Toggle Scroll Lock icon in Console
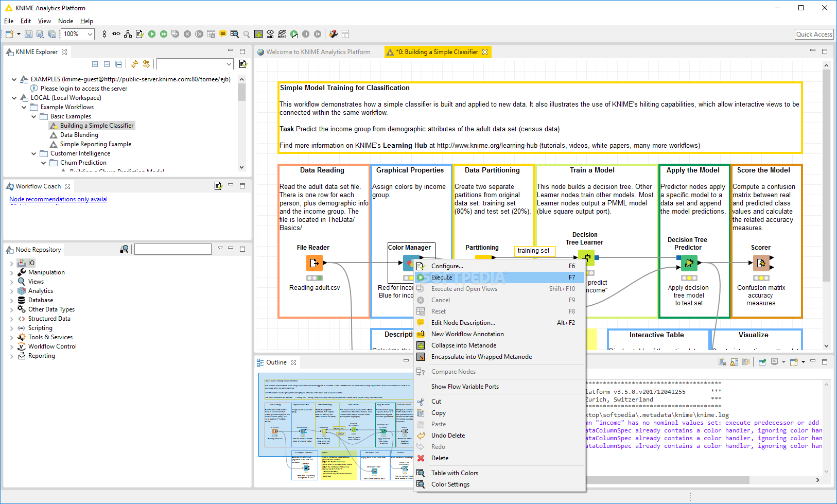Viewport: 837px width, 504px height. pyautogui.click(x=734, y=362)
